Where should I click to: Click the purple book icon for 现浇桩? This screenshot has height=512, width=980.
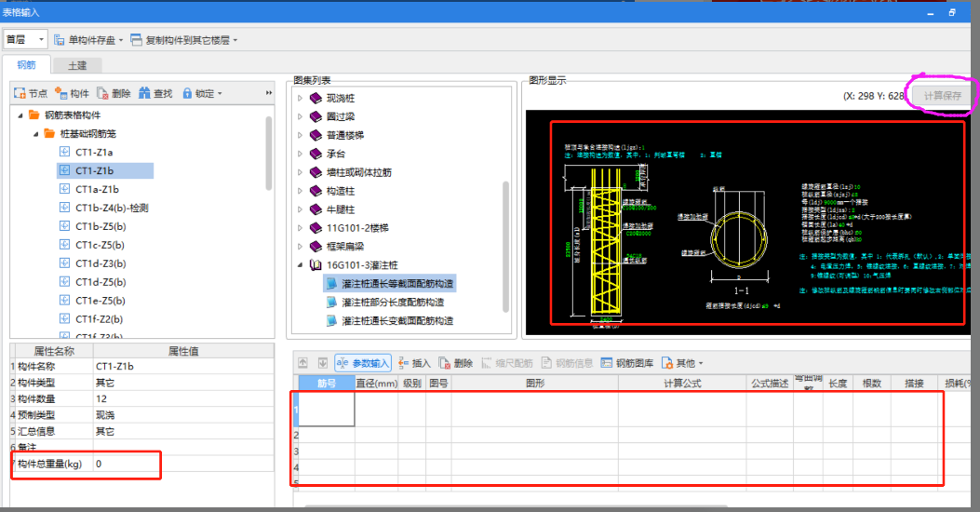click(316, 98)
